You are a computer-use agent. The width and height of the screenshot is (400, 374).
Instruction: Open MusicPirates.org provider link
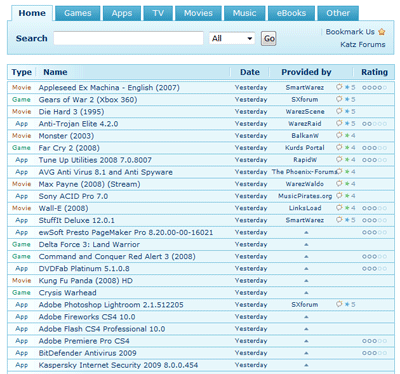[x=305, y=196]
